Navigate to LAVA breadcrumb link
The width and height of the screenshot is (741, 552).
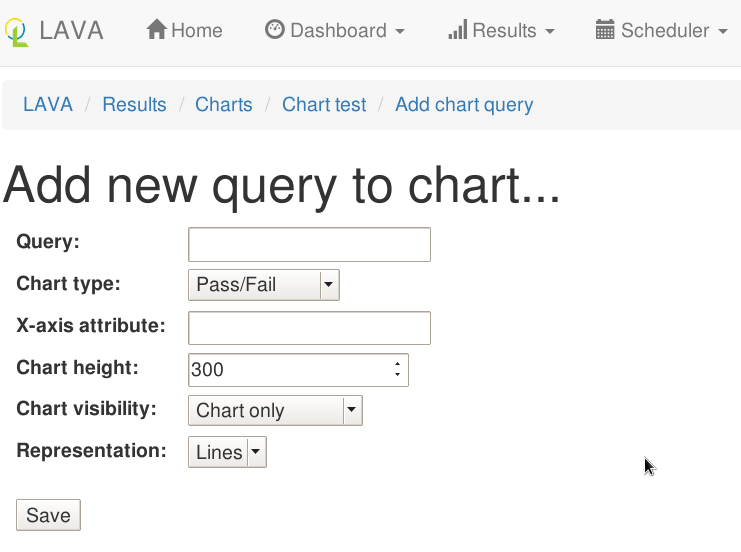pyautogui.click(x=48, y=105)
